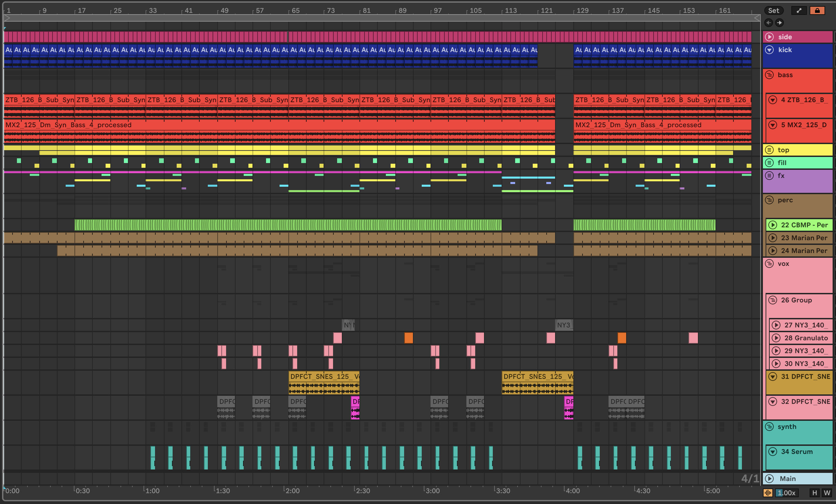The width and height of the screenshot is (836, 504).
Task: Unfold the 22 CBMP - Per track
Action: [x=773, y=225]
